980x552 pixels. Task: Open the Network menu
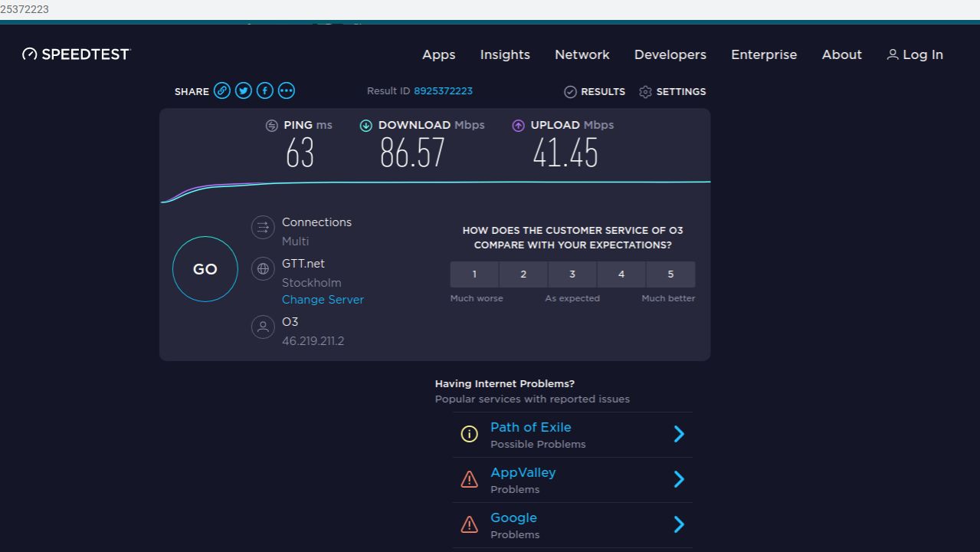(582, 54)
